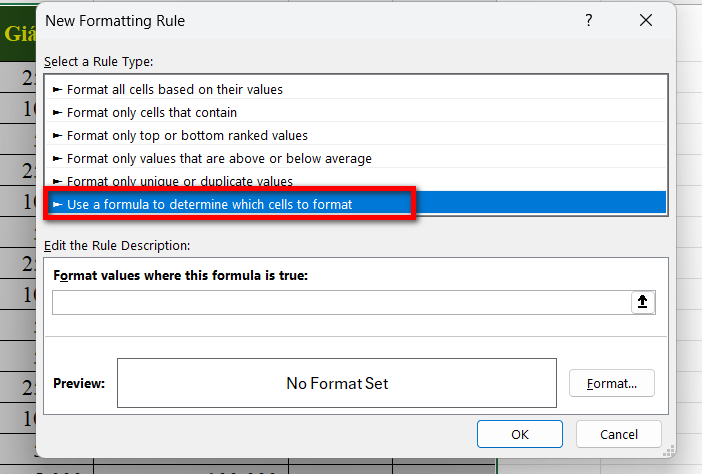The image size is (702, 474).
Task: Click the New Formatting Rule title bar
Action: click(x=300, y=20)
